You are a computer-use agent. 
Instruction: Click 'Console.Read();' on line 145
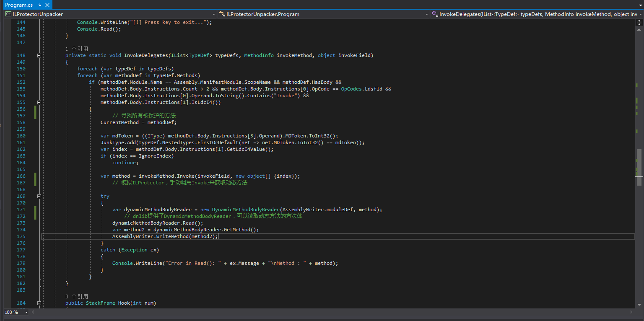(x=99, y=29)
